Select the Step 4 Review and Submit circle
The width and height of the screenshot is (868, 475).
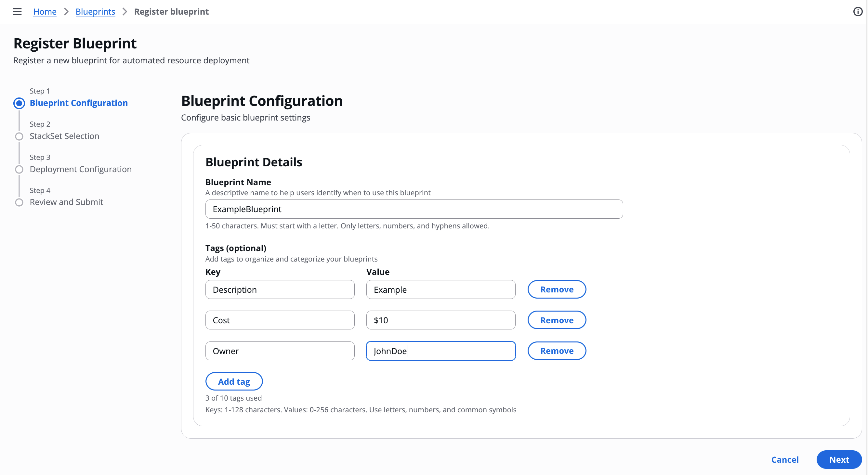(19, 202)
